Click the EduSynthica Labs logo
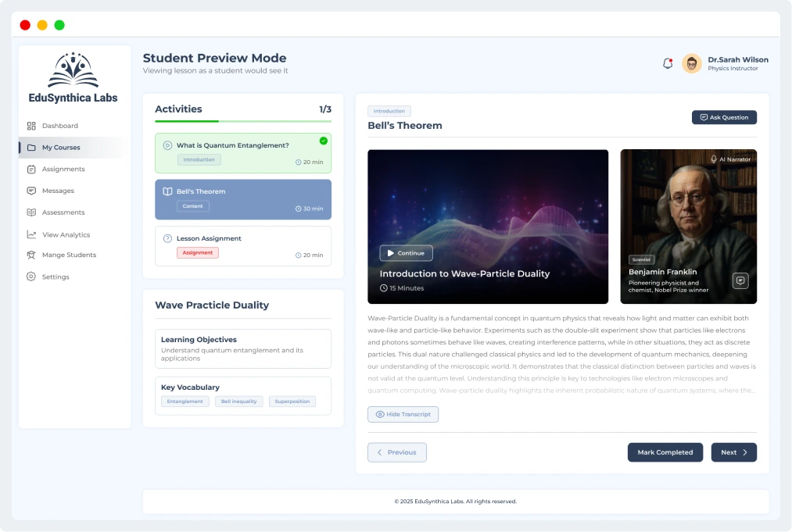 (x=73, y=77)
